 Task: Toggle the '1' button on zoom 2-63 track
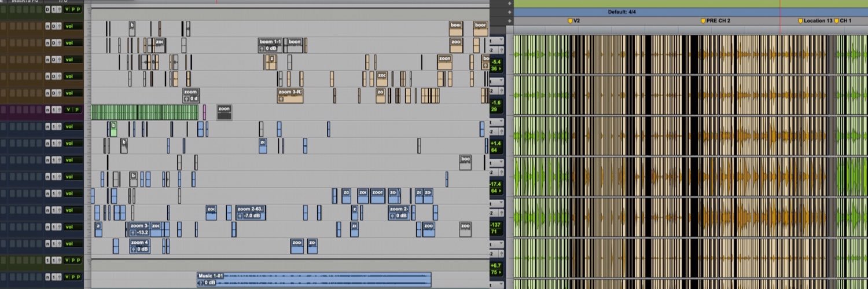click(x=54, y=210)
